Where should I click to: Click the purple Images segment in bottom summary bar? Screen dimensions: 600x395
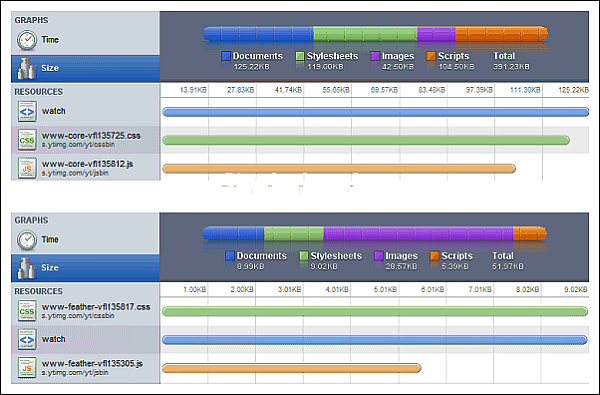coord(418,233)
